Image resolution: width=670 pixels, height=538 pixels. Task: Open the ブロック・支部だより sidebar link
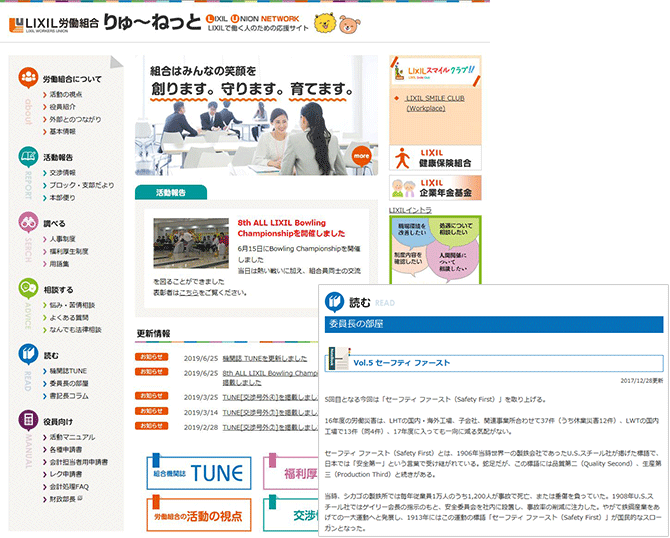82,185
